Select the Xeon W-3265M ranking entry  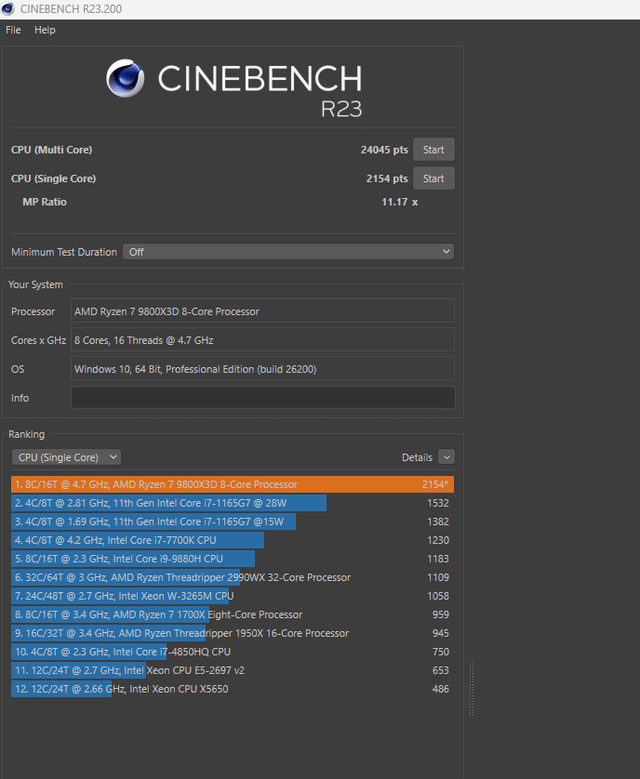(x=232, y=596)
